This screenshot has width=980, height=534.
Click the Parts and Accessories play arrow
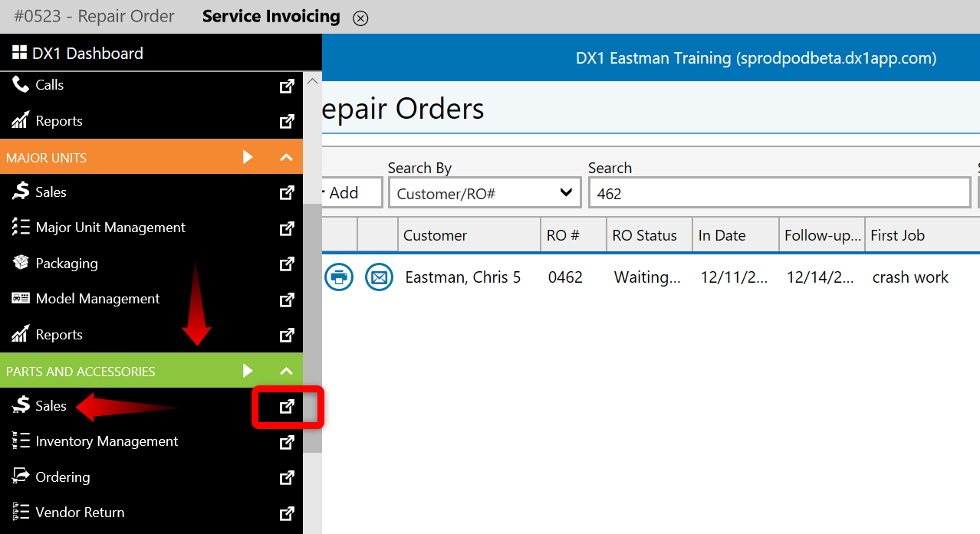point(248,371)
